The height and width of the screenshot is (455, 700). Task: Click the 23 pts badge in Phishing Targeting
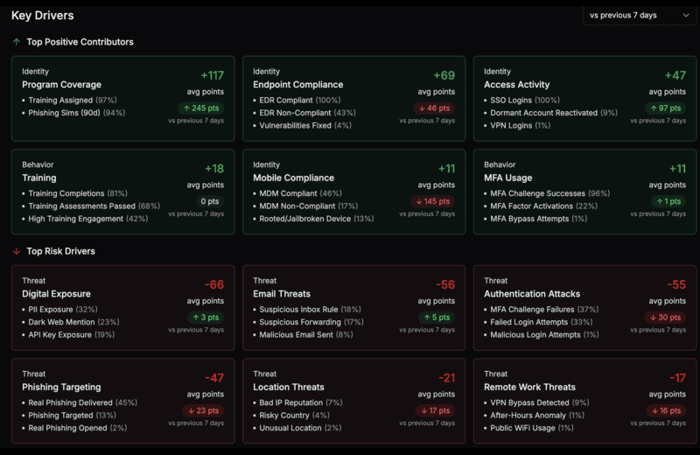click(204, 410)
